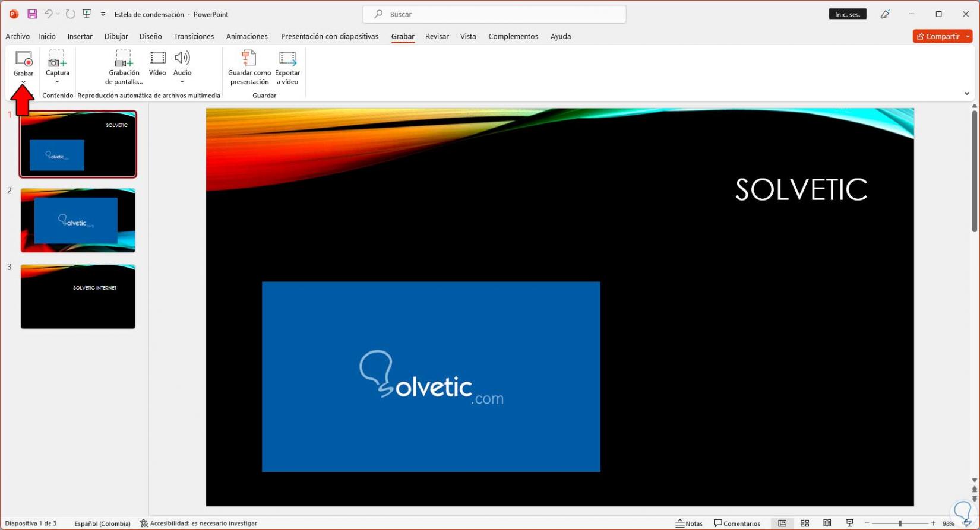Switch to Normal view in status bar
The image size is (980, 530).
(x=782, y=523)
